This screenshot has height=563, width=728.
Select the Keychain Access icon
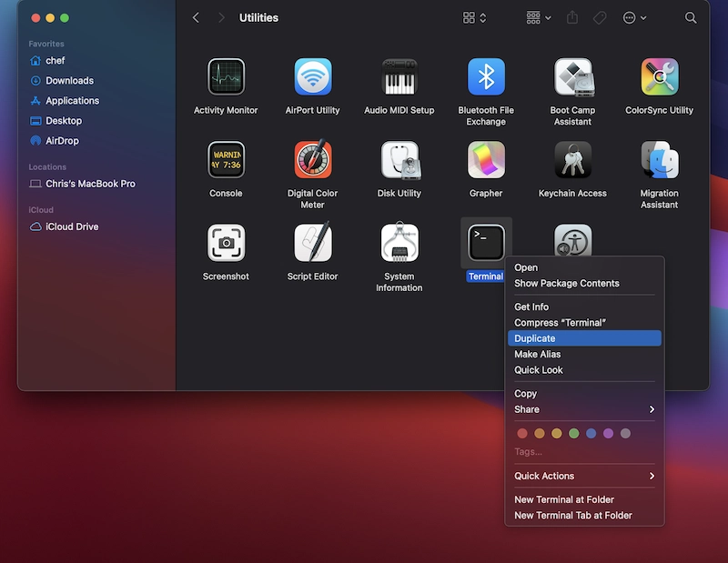[x=572, y=160]
